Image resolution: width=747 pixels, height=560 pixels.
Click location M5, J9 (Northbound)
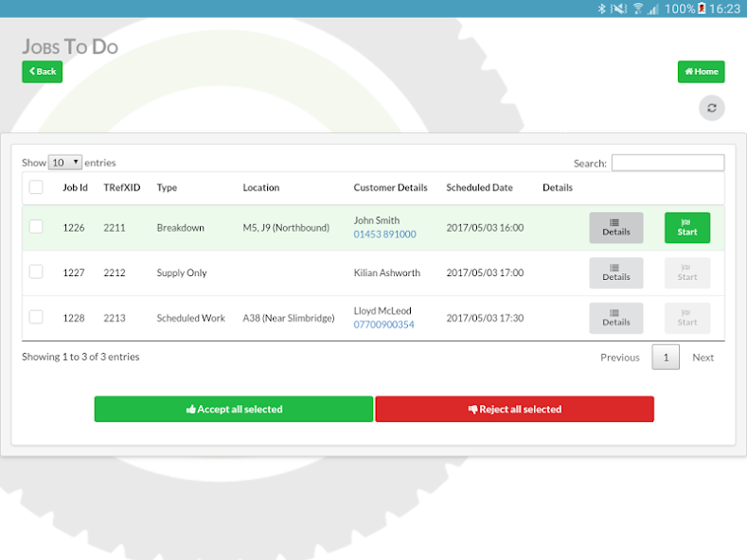[286, 228]
